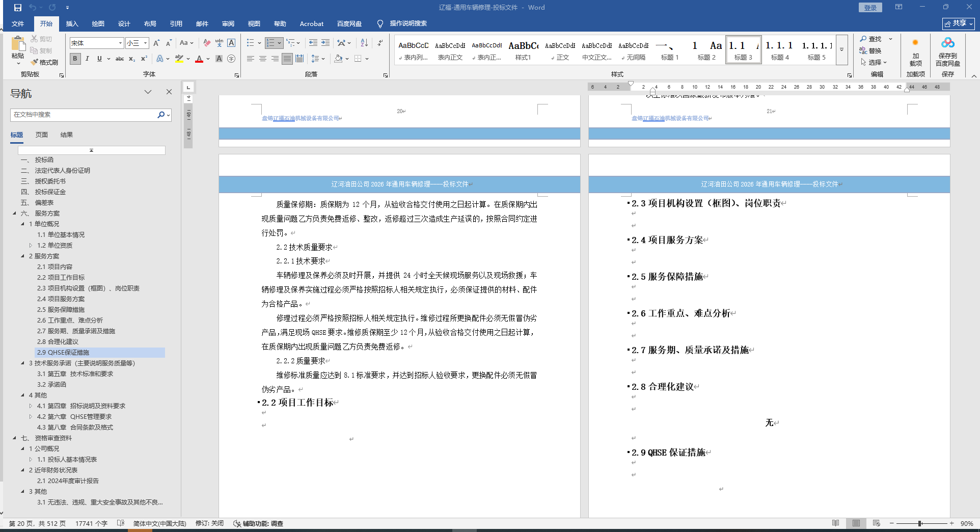The width and height of the screenshot is (980, 532).
Task: Expand the Styles gallery More button
Action: point(842,49)
